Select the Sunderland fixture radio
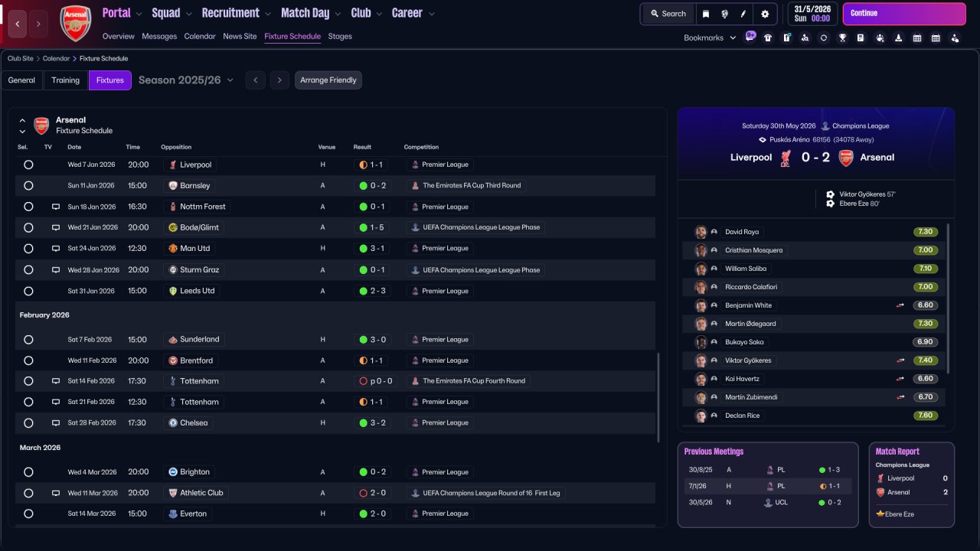 (x=28, y=340)
